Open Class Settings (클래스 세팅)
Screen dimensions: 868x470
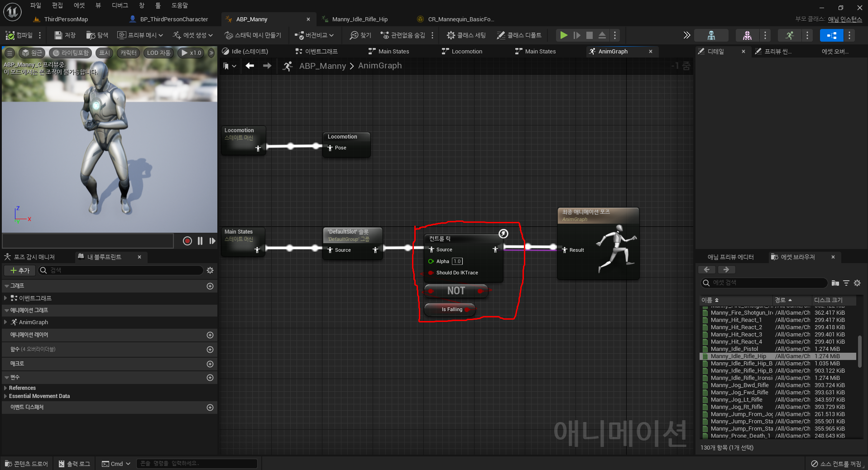(x=466, y=35)
